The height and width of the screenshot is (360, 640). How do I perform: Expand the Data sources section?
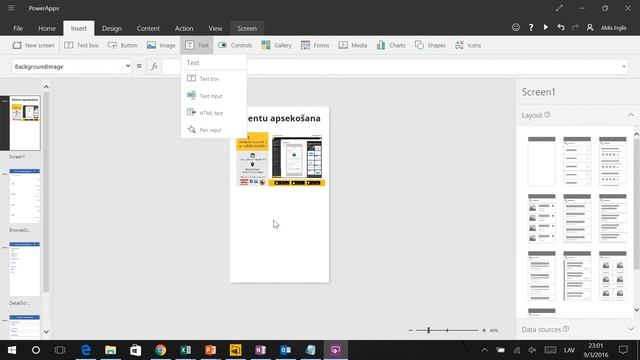click(631, 329)
